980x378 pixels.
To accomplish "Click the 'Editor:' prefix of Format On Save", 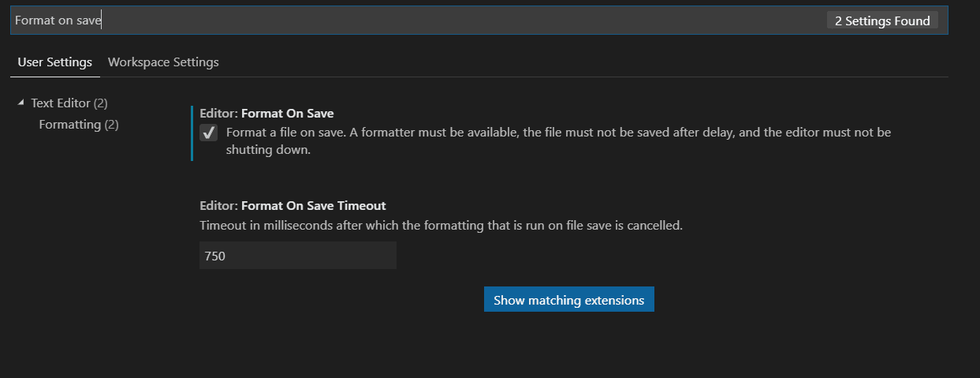I will click(218, 114).
